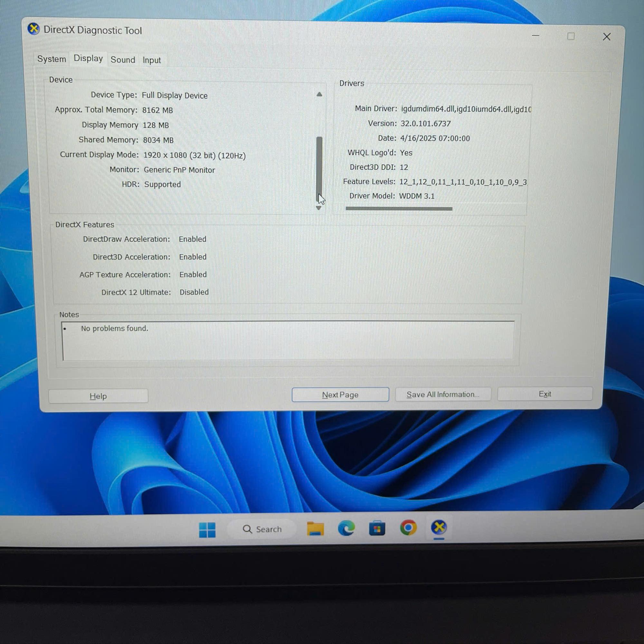
Task: Click the '8162 MB' total memory value
Action: (157, 110)
